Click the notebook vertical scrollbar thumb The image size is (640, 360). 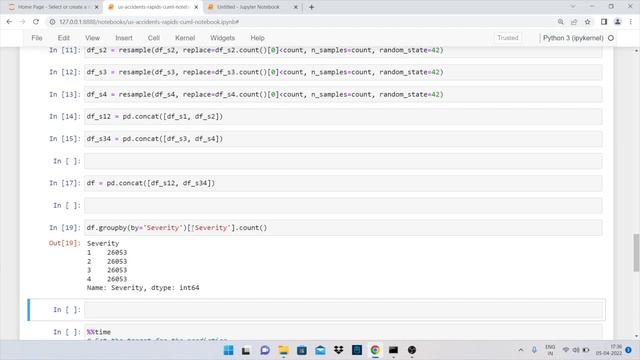point(636,253)
